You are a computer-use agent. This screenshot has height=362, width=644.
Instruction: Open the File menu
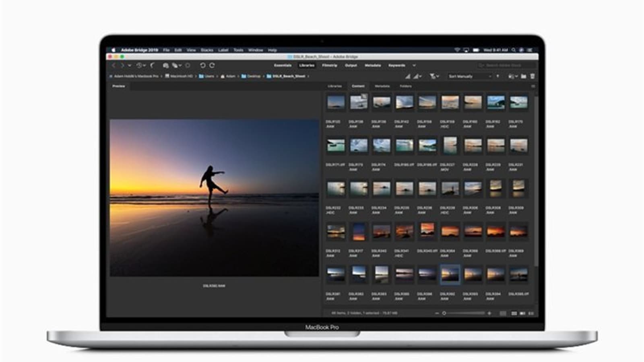[166, 50]
